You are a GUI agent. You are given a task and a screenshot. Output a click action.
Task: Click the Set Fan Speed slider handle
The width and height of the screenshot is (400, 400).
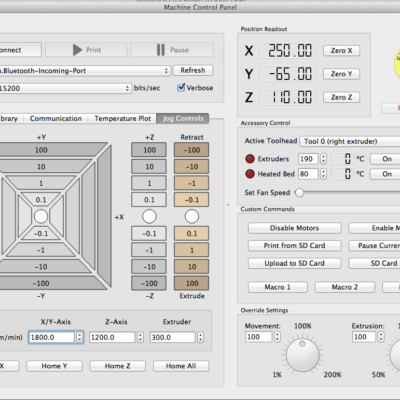[299, 193]
